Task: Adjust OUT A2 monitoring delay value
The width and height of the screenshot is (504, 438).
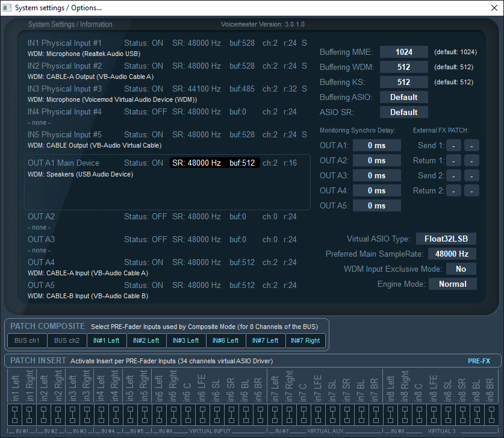Action: tap(377, 160)
